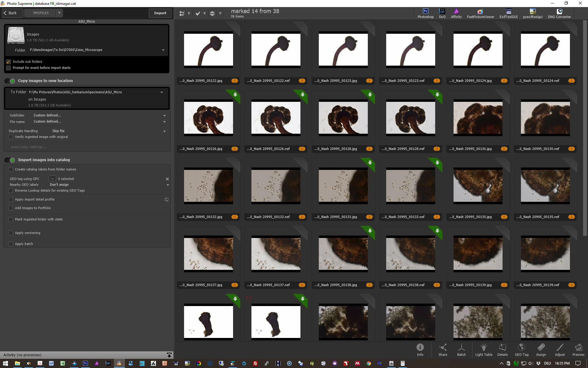Expand the source Folder path dropdown
Screen dimensions: 588x368
pos(163,50)
